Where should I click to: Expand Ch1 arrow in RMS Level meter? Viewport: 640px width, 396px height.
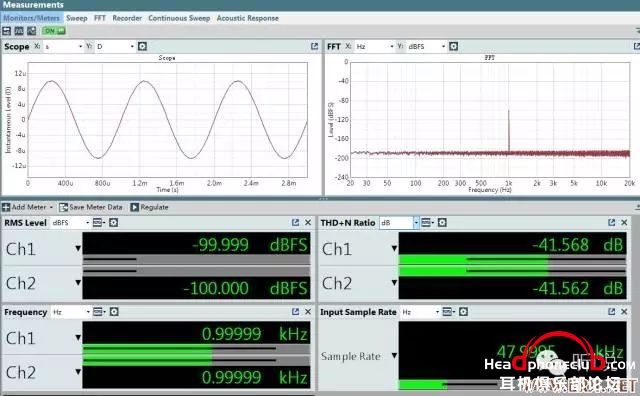(78, 248)
